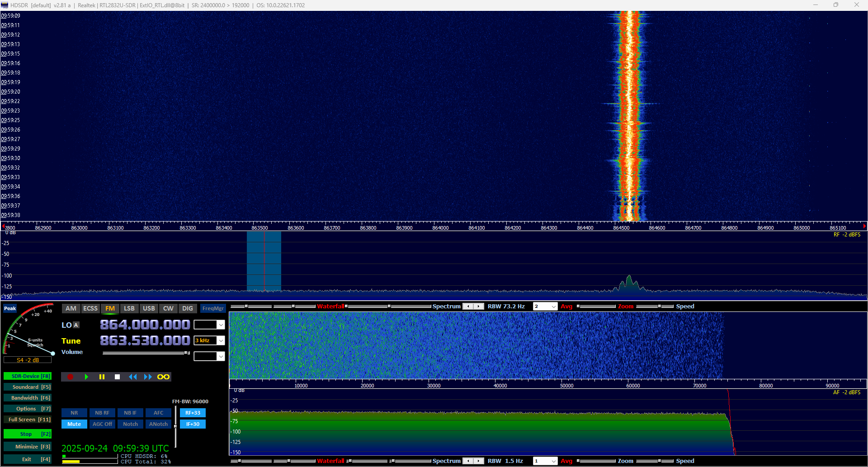868x467 pixels.
Task: Click the white stop square icon
Action: pyautogui.click(x=117, y=377)
